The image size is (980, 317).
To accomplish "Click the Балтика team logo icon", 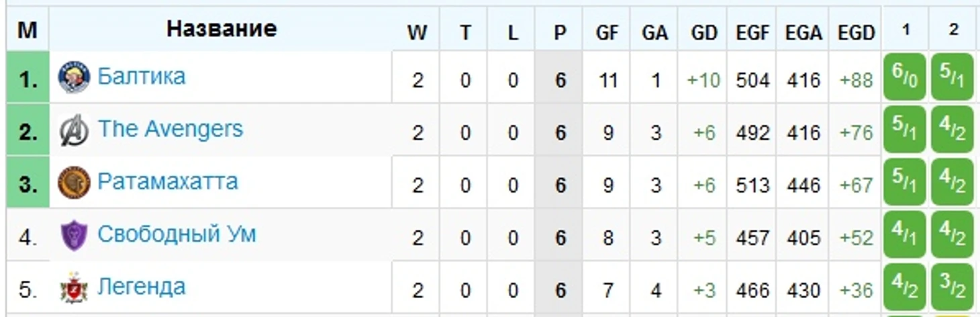I will point(74,77).
